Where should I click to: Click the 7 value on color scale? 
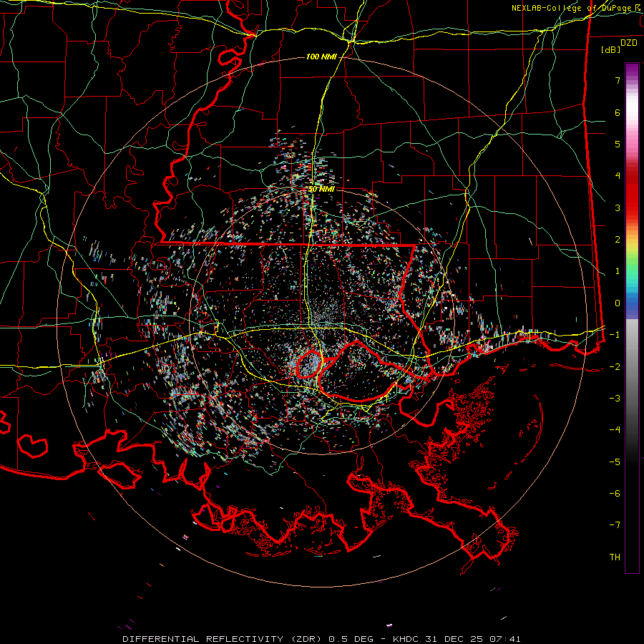pyautogui.click(x=618, y=80)
